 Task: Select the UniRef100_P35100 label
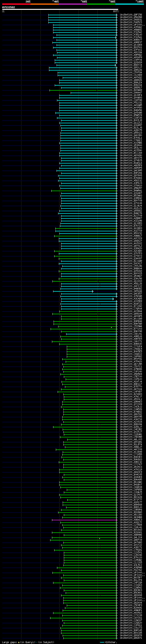[131, 35]
